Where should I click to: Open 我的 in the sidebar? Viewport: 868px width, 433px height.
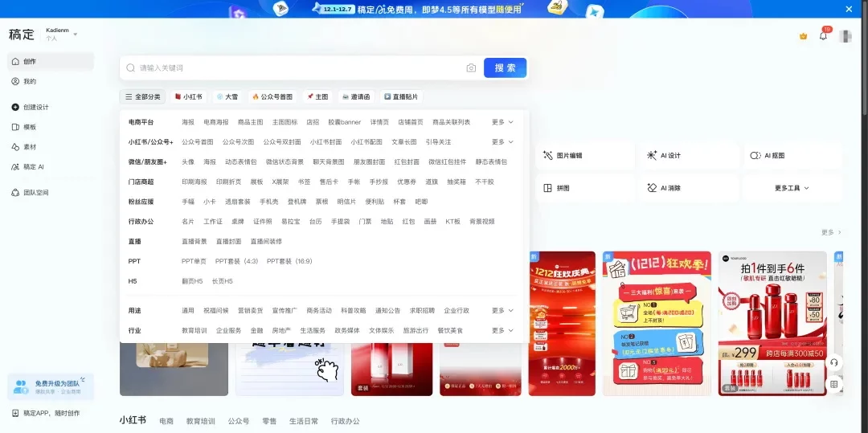pyautogui.click(x=51, y=81)
